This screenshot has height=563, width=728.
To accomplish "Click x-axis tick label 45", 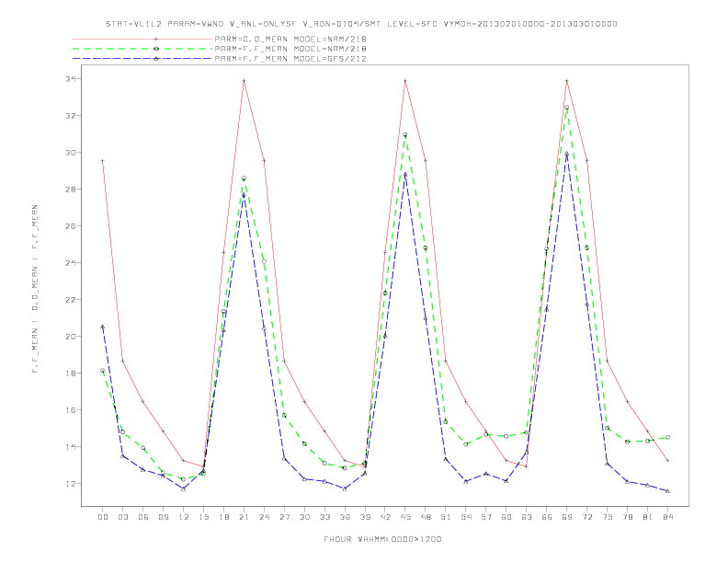I will pyautogui.click(x=405, y=517).
